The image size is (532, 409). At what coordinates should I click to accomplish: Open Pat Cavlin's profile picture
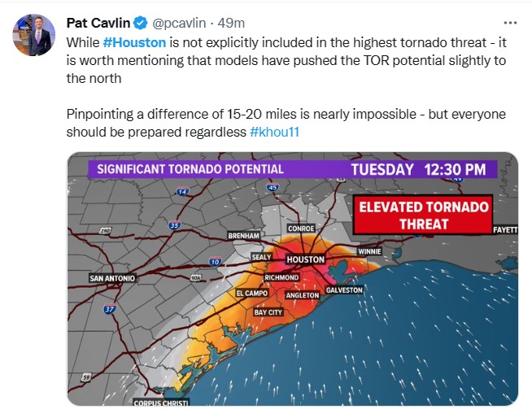[x=33, y=35]
